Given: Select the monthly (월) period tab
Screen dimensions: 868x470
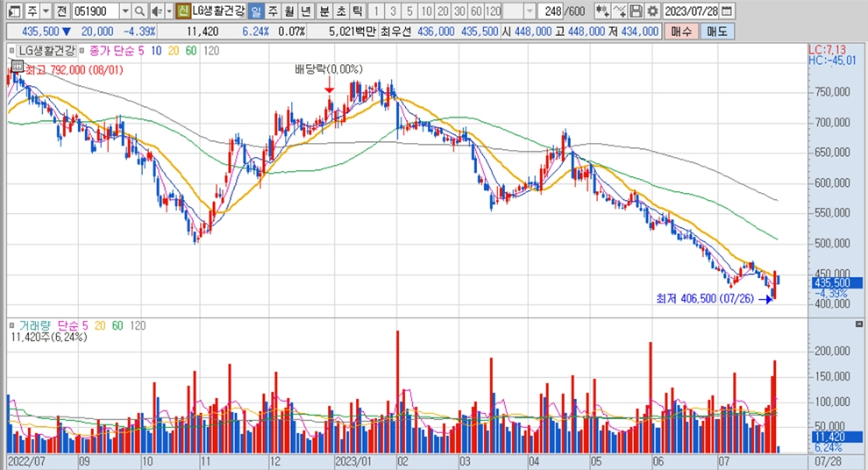Looking at the screenshot, I should pyautogui.click(x=288, y=11).
